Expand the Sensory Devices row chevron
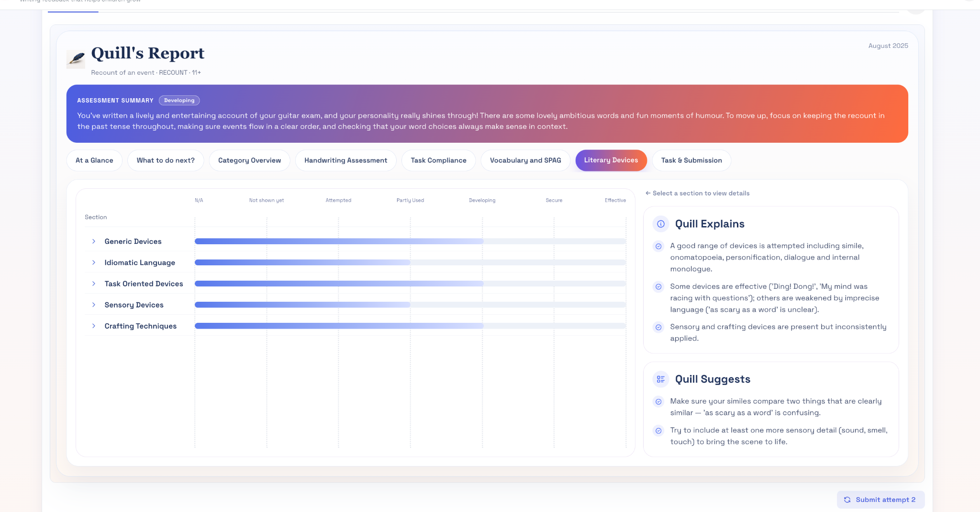Viewport: 980px width, 512px height. point(94,305)
